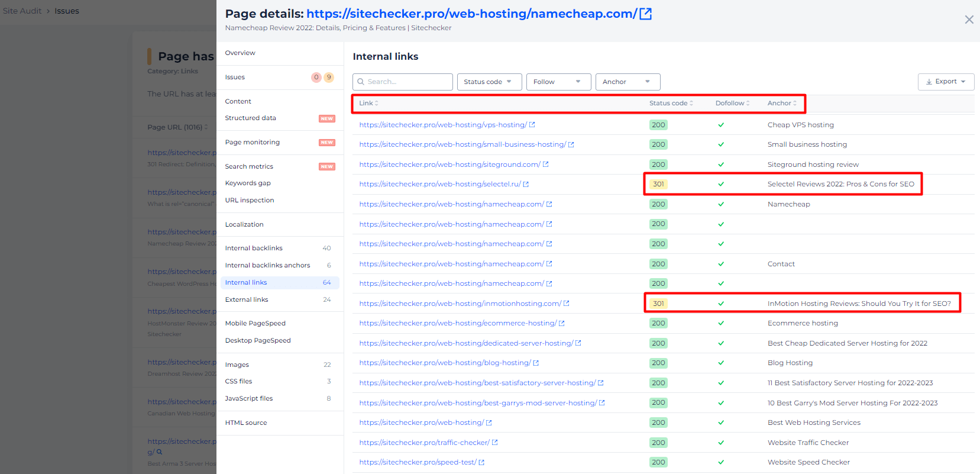The height and width of the screenshot is (474, 980).
Task: Open external icon next to ecommerce-hosting link
Action: pos(561,323)
